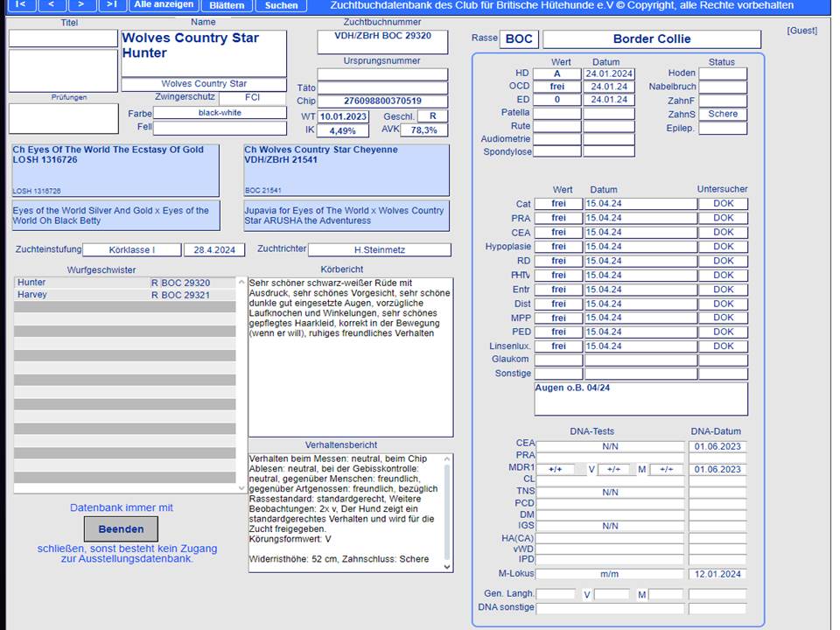The image size is (840, 630).
Task: Click the DNA sonstige field
Action: 610,609
